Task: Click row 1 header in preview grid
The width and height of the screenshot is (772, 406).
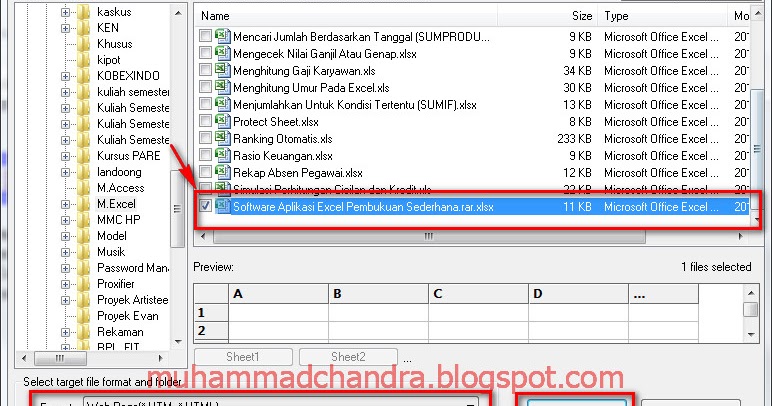Action: [x=211, y=312]
